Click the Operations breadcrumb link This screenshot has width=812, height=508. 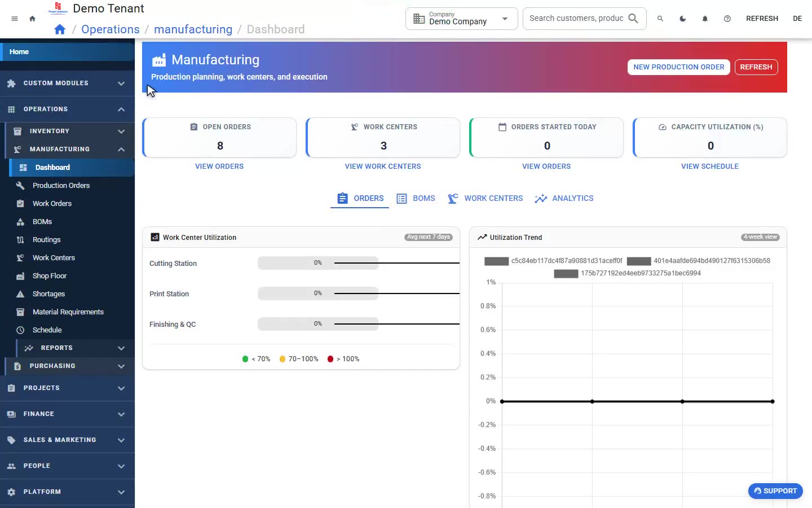pyautogui.click(x=111, y=29)
